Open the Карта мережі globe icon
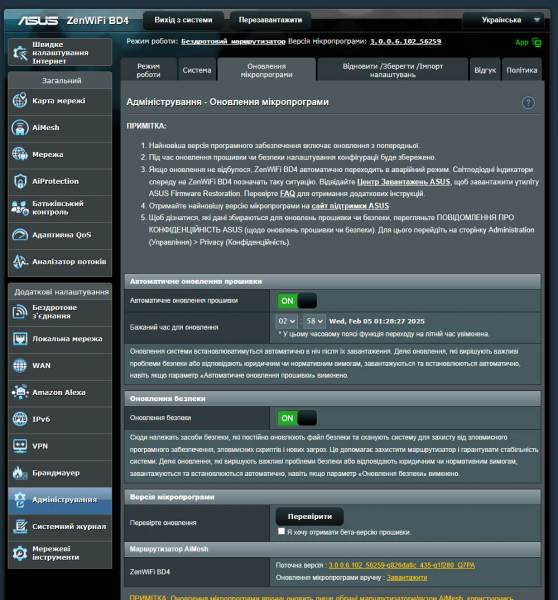Screen dimensions: 558x600 pos(20,101)
